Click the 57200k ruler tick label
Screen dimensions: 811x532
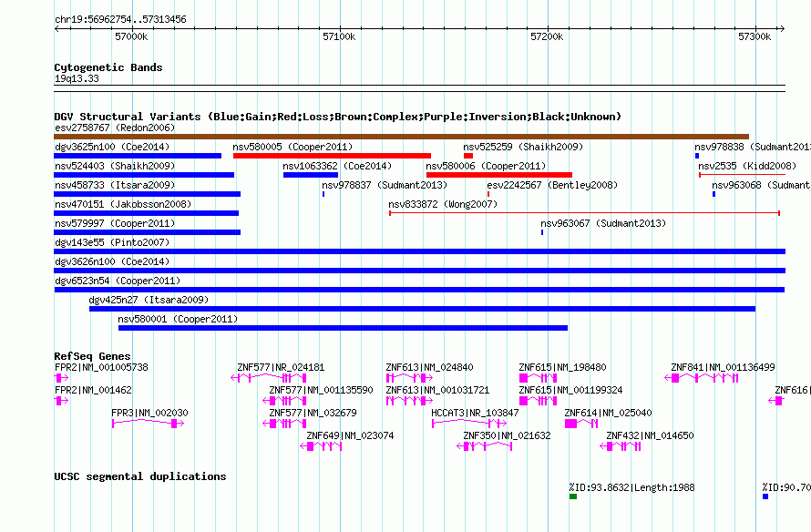pos(548,36)
